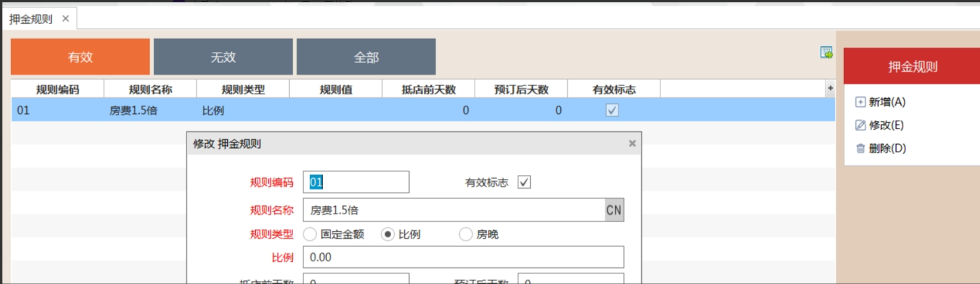Click the 新增(A) add icon
980x284 pixels.
click(x=860, y=102)
